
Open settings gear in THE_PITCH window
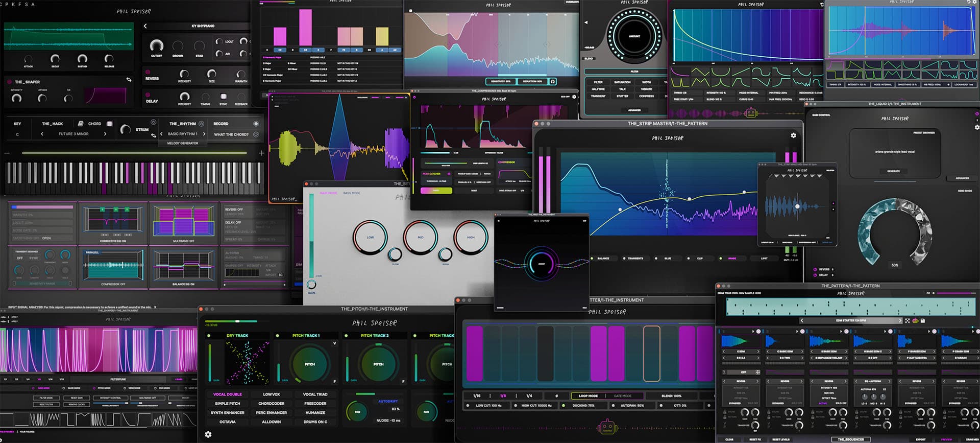[x=208, y=434]
